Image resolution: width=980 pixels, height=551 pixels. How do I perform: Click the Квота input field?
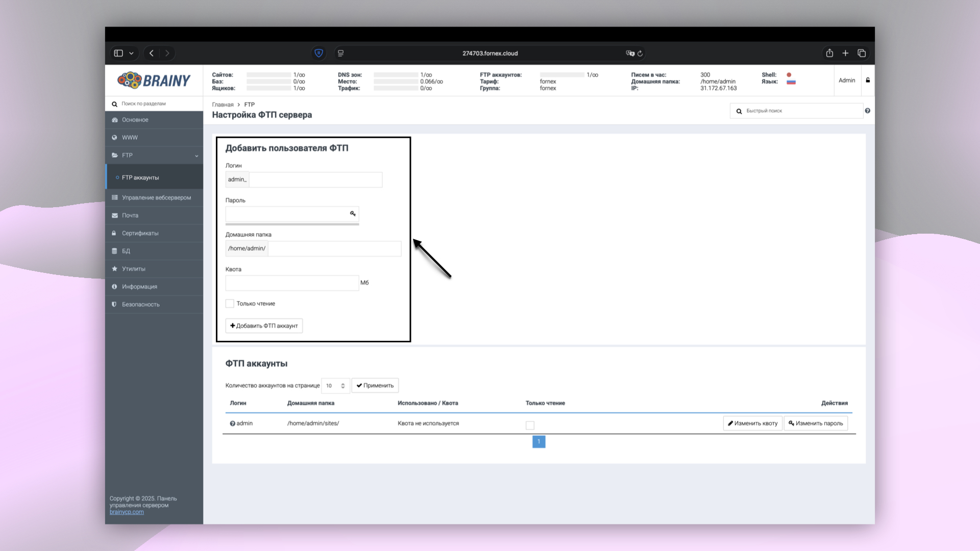pyautogui.click(x=292, y=283)
